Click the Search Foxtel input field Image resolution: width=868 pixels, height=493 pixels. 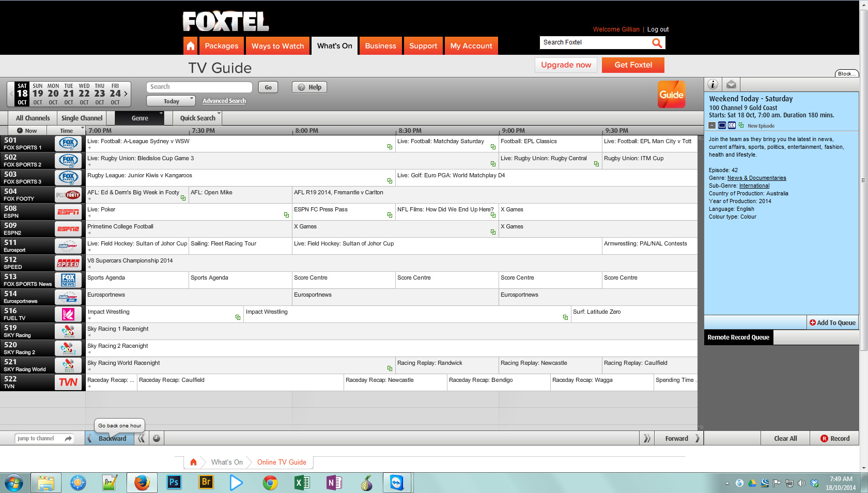tap(595, 42)
